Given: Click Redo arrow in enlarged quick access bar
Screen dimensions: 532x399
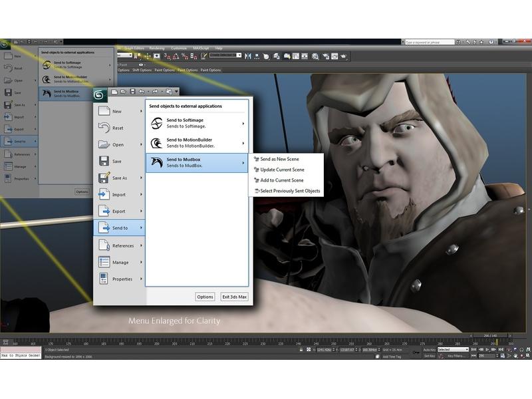Looking at the screenshot, I should 155,92.
